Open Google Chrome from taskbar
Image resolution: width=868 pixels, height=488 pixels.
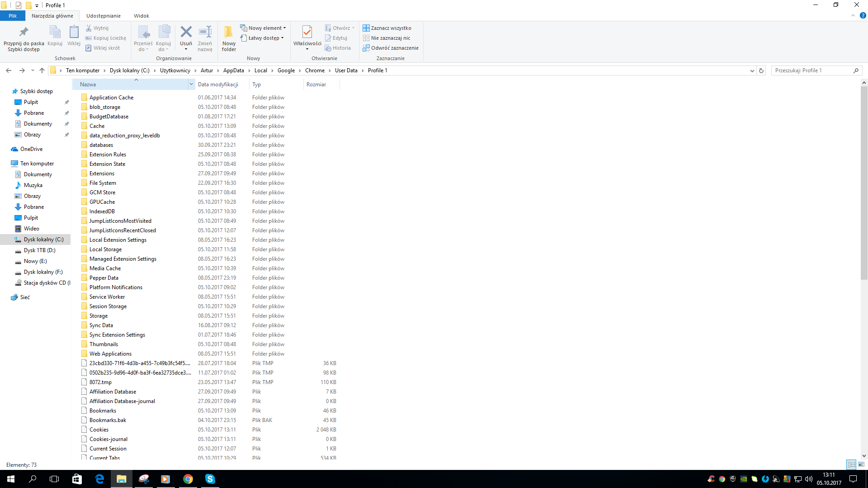coord(188,479)
